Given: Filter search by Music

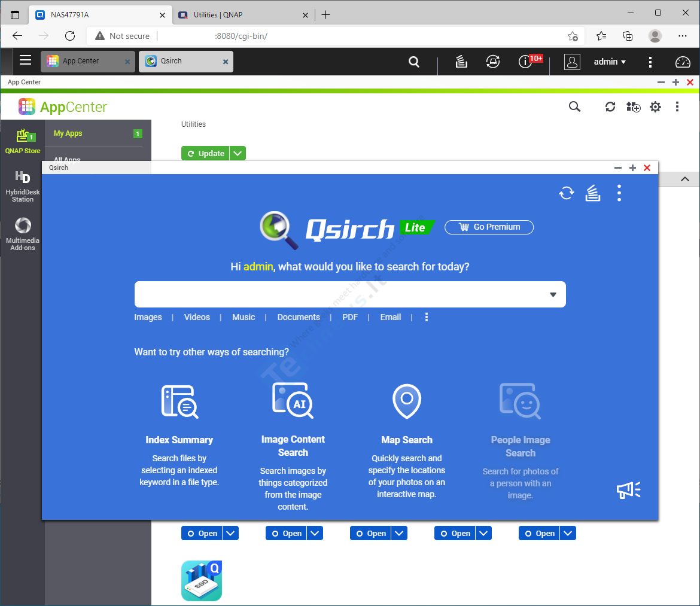Looking at the screenshot, I should click(244, 317).
